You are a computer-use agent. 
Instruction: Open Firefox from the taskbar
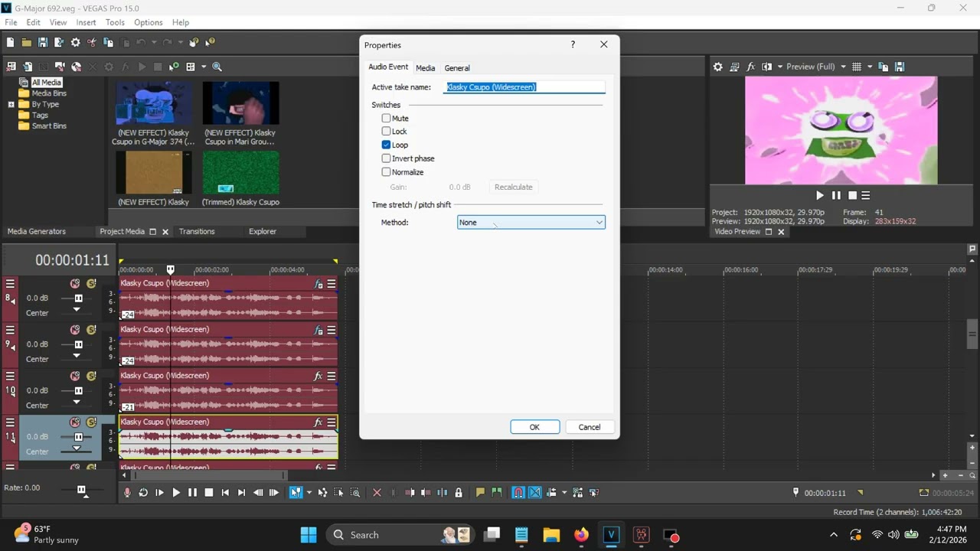click(x=581, y=535)
